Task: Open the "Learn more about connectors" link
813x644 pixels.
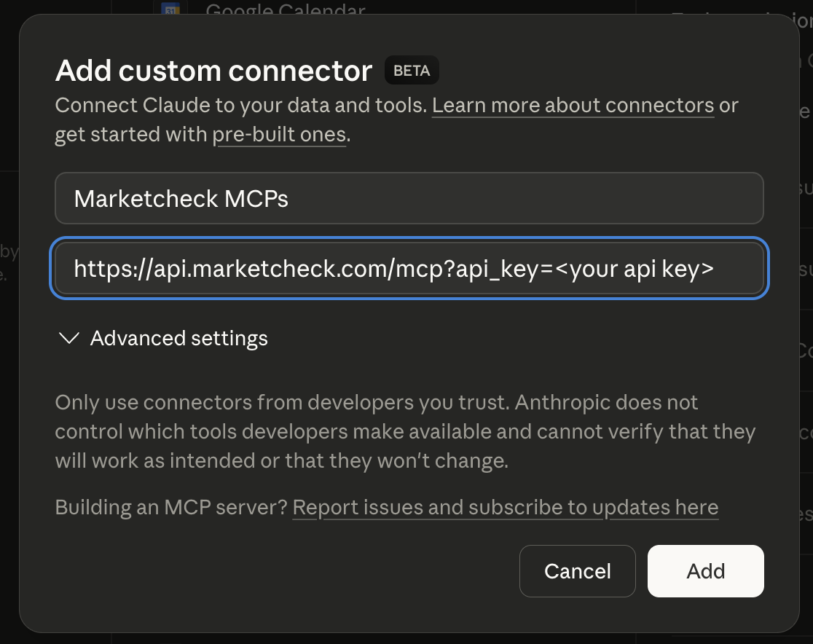Action: [x=573, y=106]
